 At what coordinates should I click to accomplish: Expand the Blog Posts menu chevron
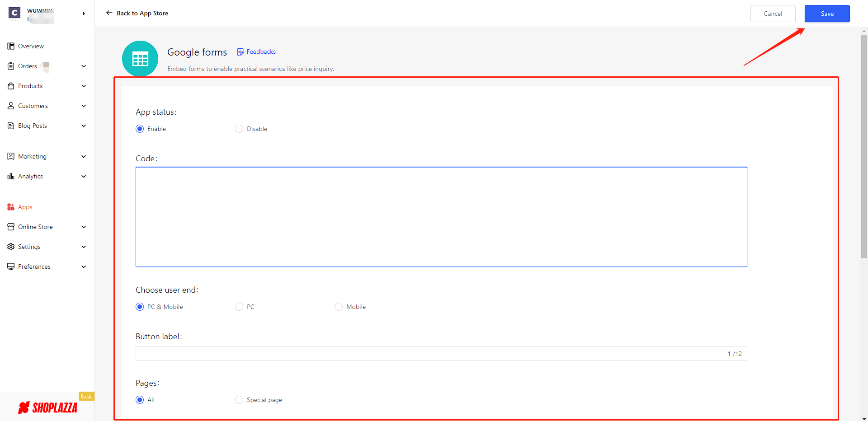tap(84, 126)
